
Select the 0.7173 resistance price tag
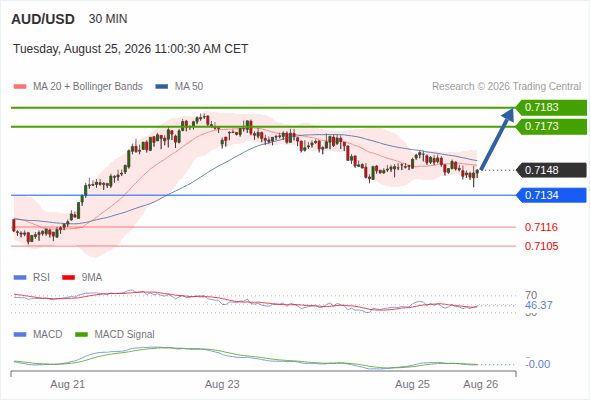552,126
